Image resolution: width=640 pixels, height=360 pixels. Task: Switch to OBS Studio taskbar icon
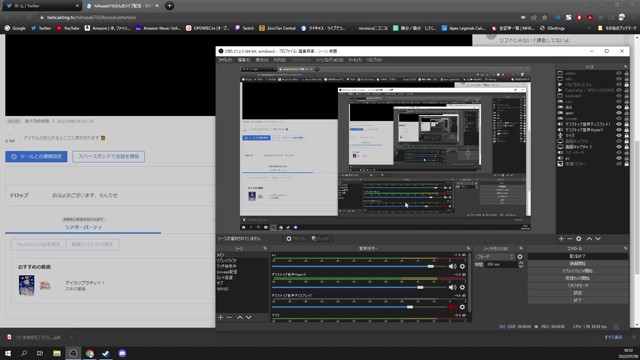[x=73, y=353]
